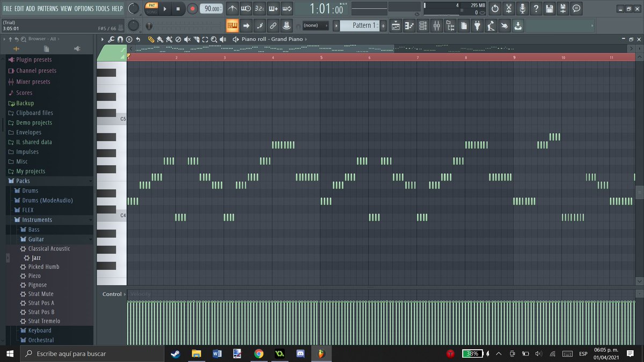Click the microphone one-click recording icon

(x=522, y=9)
